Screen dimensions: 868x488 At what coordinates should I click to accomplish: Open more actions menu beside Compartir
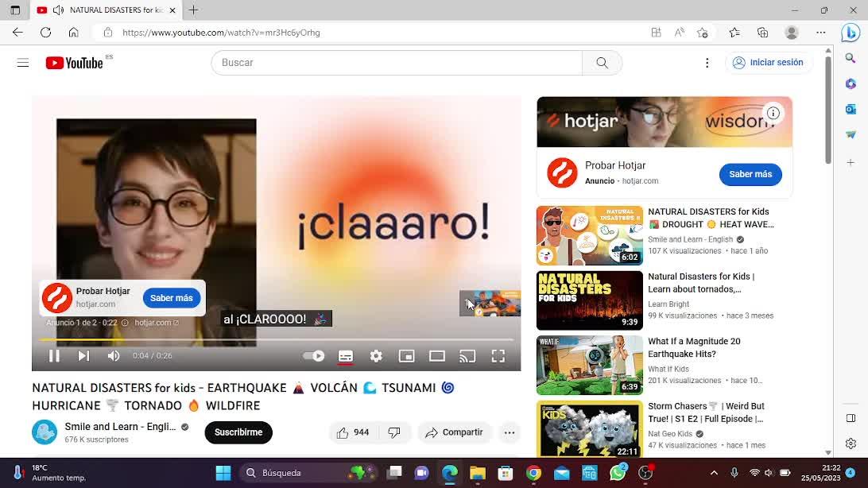click(510, 432)
